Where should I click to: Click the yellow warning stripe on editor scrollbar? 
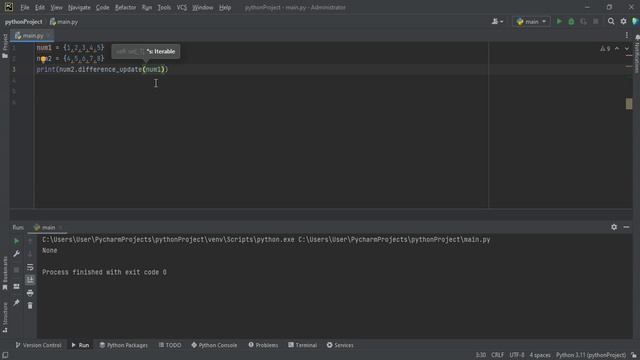629,104
